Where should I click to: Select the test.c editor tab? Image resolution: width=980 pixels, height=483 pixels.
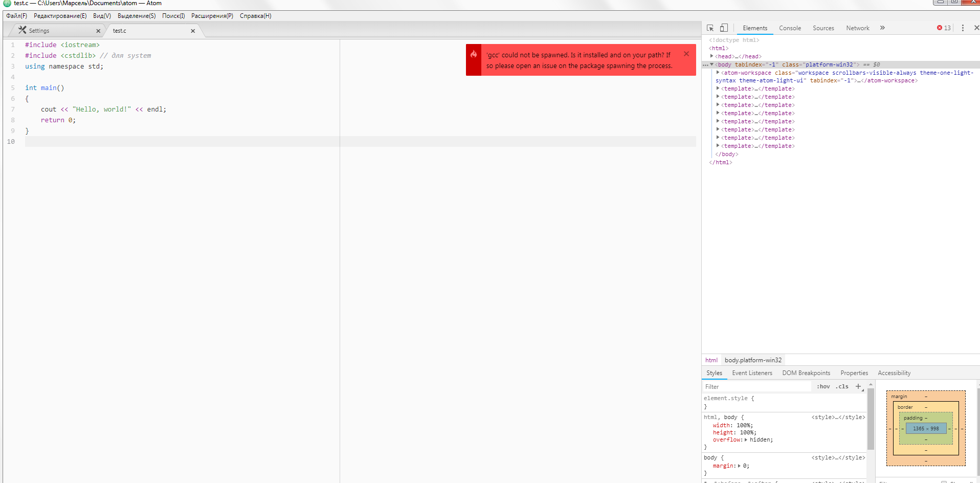pyautogui.click(x=152, y=31)
